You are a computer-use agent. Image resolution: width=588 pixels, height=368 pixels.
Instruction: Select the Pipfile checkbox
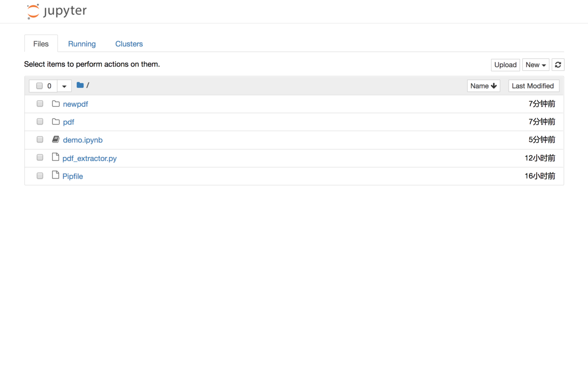coord(40,176)
